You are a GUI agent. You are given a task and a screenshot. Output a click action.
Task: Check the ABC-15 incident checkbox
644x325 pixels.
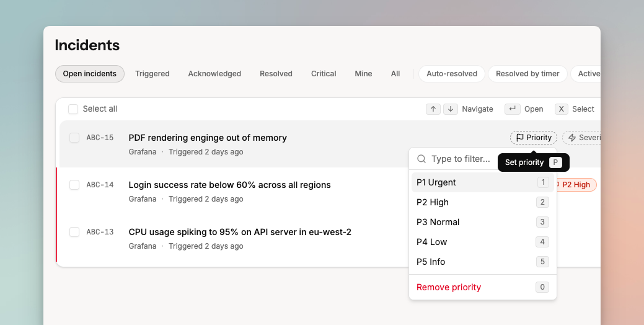click(74, 138)
